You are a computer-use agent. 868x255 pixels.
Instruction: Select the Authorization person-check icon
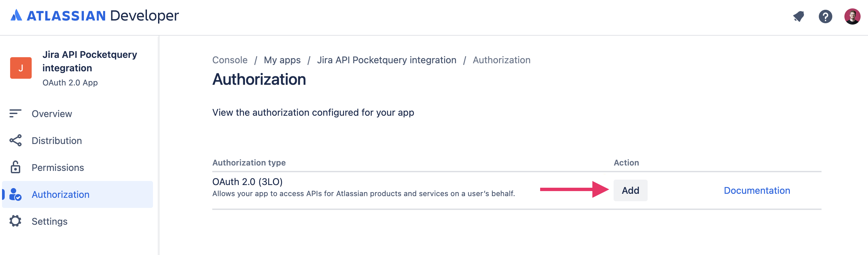[x=15, y=194]
